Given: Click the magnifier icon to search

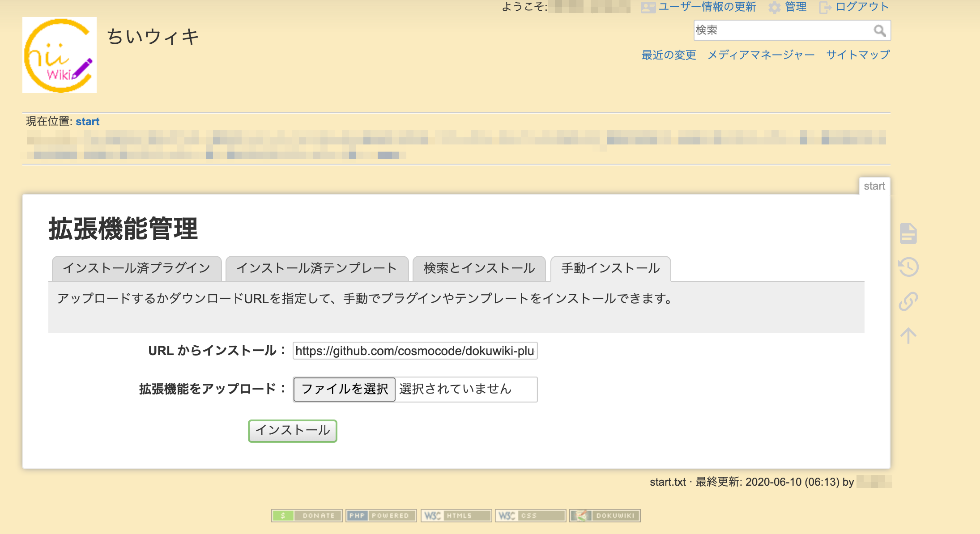Looking at the screenshot, I should coord(878,30).
